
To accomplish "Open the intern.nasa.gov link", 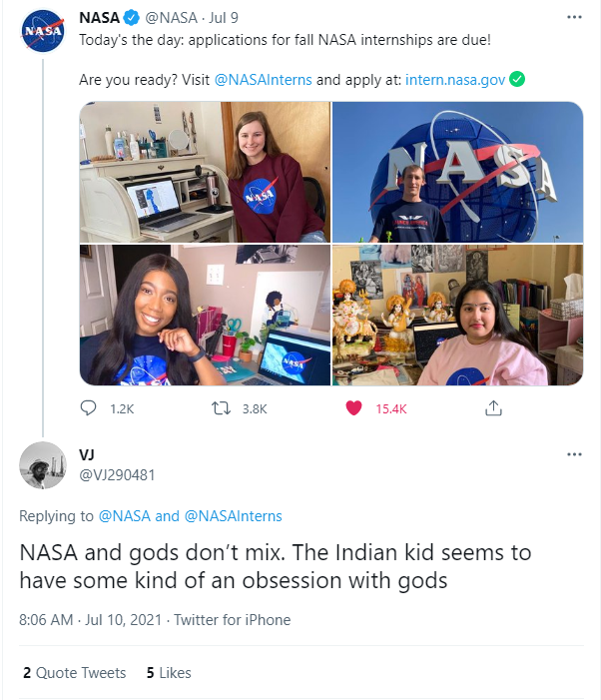I will pos(455,80).
